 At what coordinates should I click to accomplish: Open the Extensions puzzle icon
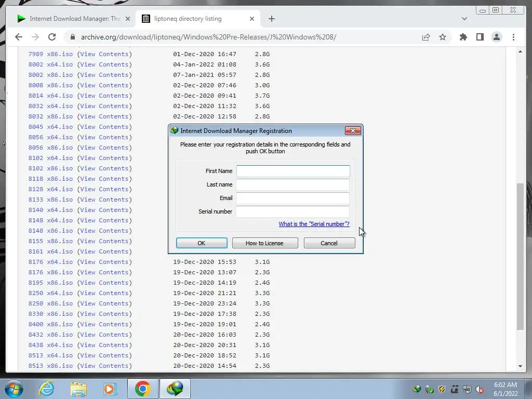(x=463, y=37)
